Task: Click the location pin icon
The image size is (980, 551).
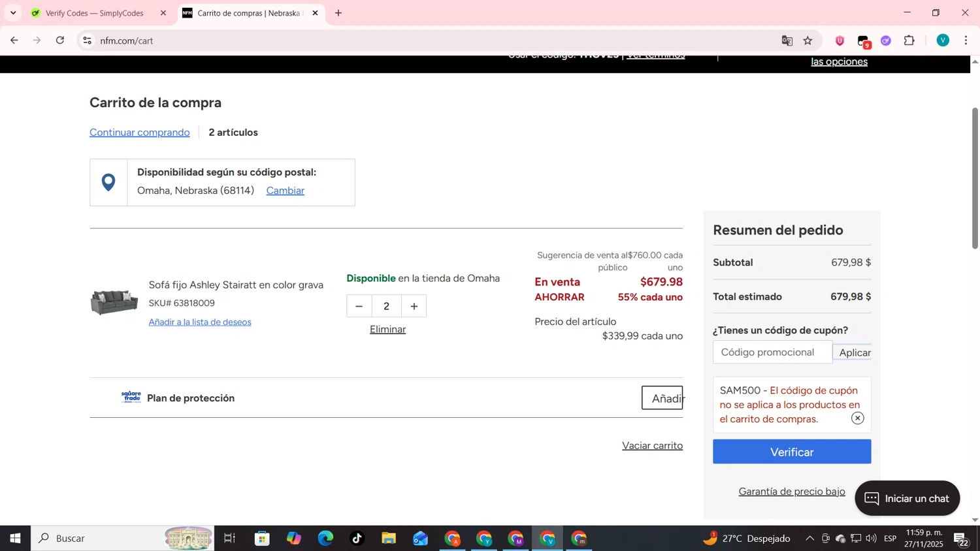Action: coord(108,182)
